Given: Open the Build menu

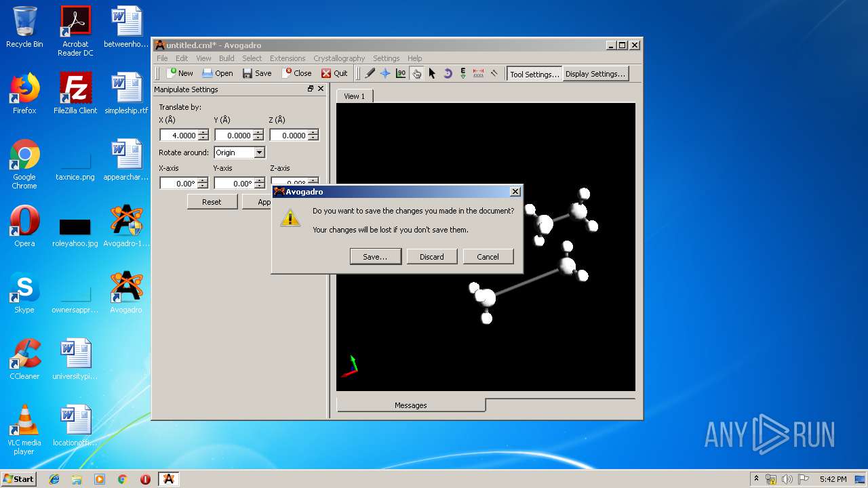Looking at the screenshot, I should 226,58.
